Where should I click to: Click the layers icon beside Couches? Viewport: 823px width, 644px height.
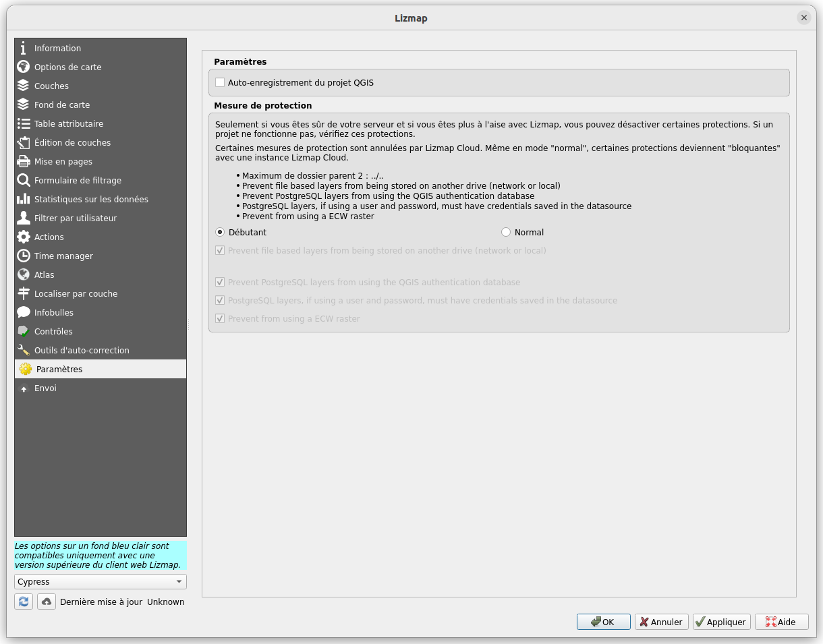coord(24,86)
